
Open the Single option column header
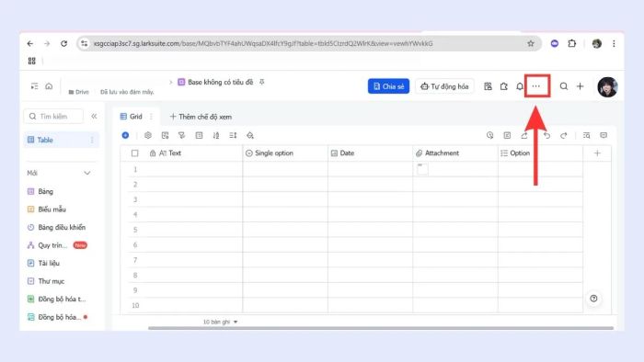285,153
